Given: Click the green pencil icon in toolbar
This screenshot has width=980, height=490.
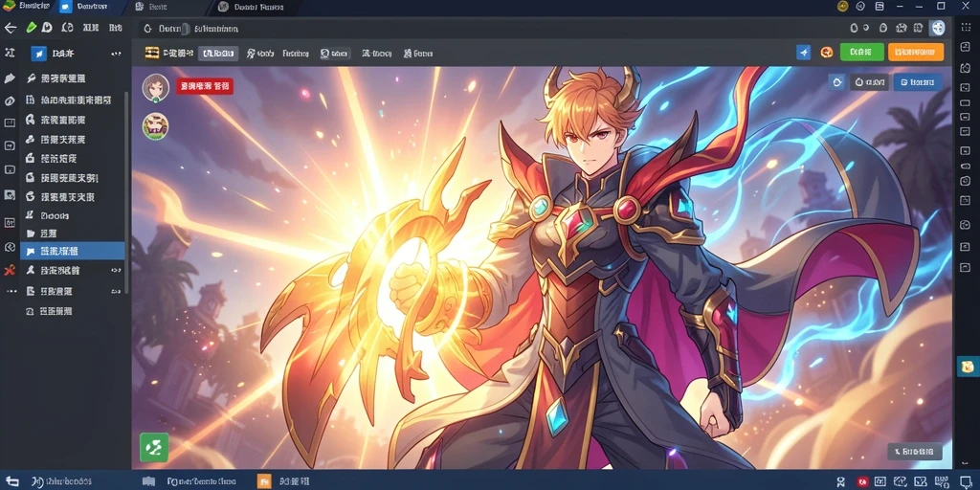Looking at the screenshot, I should (x=32, y=28).
